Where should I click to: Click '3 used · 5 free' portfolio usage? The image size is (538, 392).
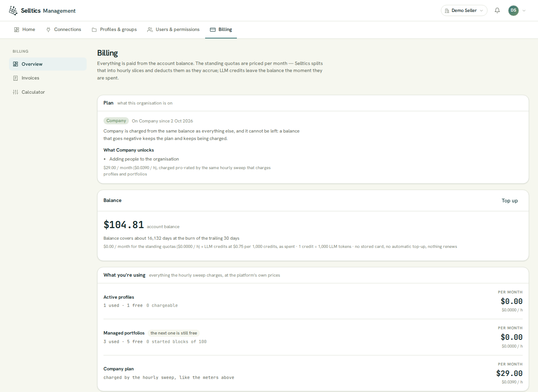[123, 342]
